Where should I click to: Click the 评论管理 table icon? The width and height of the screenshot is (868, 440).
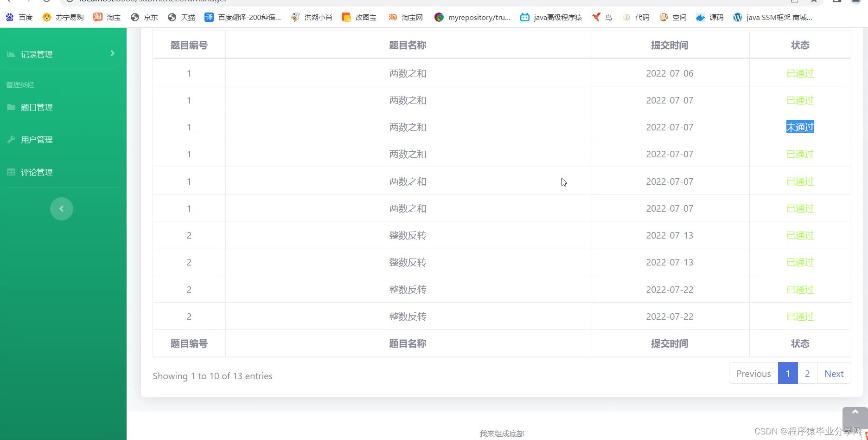[x=11, y=172]
